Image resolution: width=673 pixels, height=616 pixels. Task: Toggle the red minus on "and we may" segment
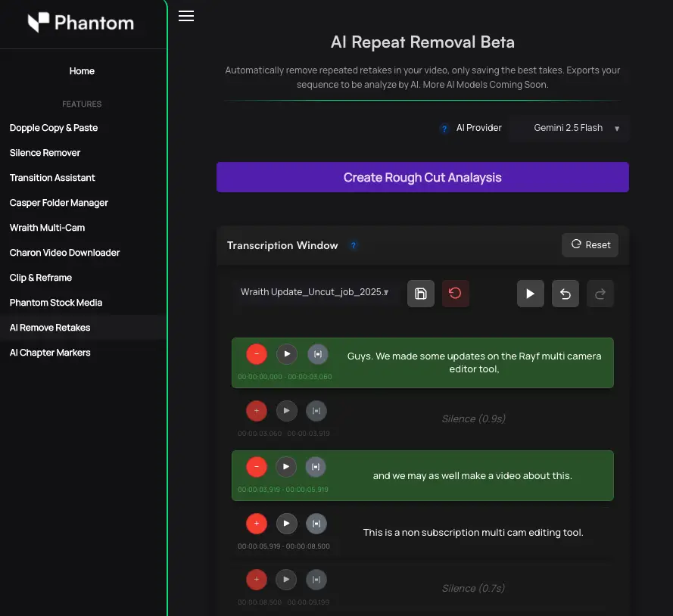coord(257,467)
